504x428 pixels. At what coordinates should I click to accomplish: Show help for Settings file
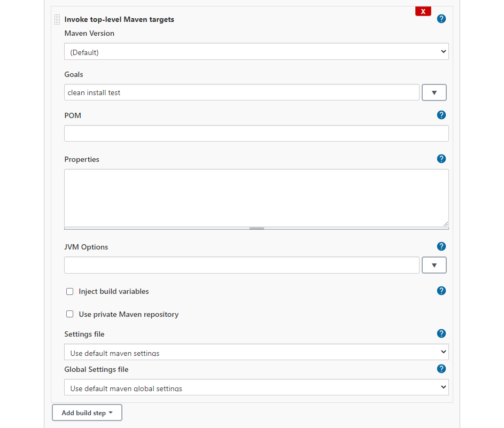[x=441, y=333]
